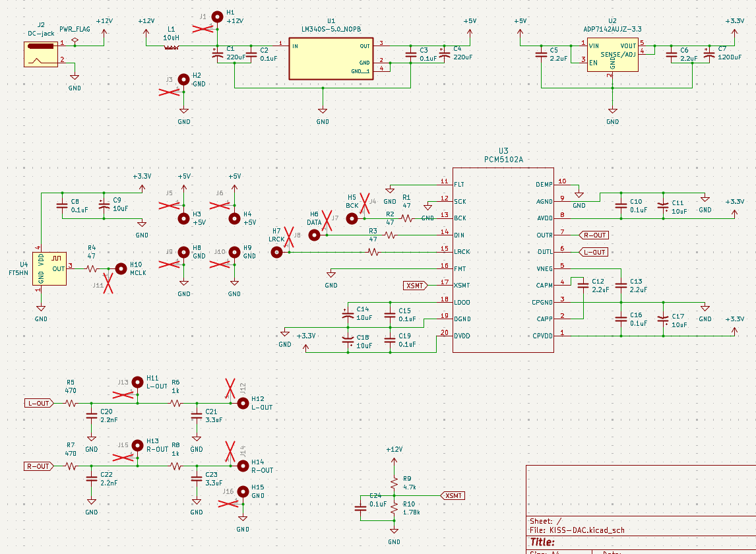Click the XSMT label at pin 17

pyautogui.click(x=416, y=286)
